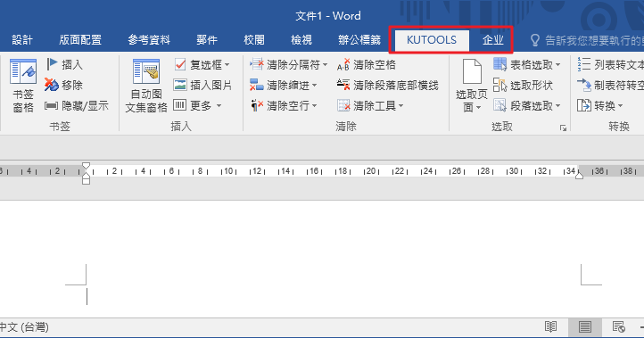Click the 列表转文本 icon
Image resolution: width=644 pixels, height=338 pixels.
tap(583, 64)
